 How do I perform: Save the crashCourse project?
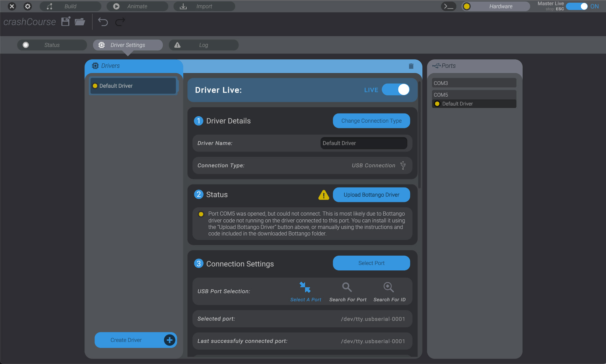pyautogui.click(x=65, y=22)
